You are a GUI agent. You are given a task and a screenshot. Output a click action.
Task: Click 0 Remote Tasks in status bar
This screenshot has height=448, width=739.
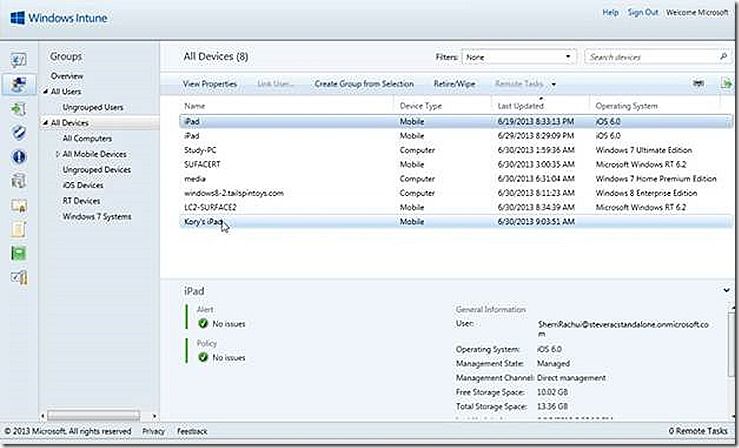pyautogui.click(x=698, y=431)
